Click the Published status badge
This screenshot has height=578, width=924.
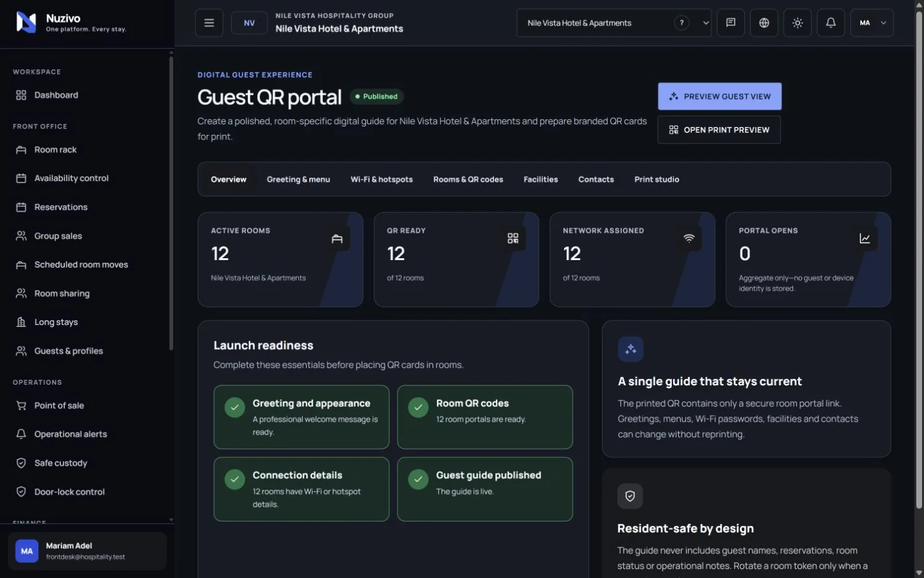pos(377,97)
